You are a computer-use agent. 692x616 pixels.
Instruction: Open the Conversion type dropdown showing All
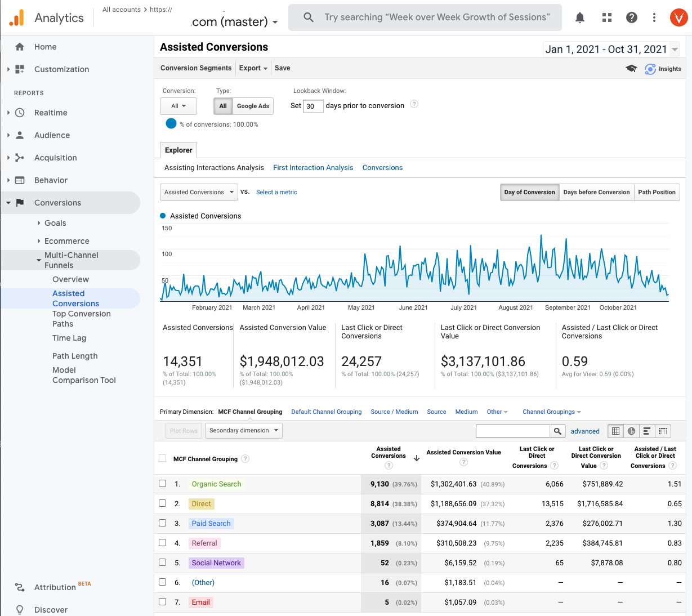pos(178,106)
